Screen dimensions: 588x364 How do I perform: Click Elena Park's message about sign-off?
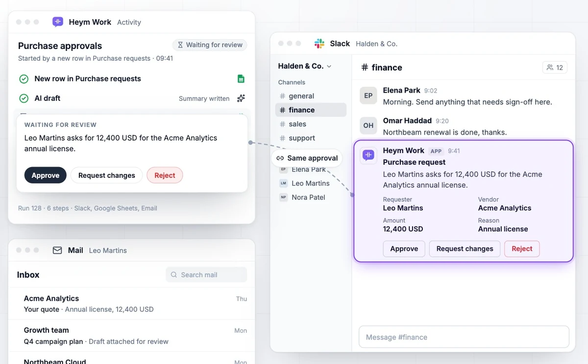(x=467, y=102)
